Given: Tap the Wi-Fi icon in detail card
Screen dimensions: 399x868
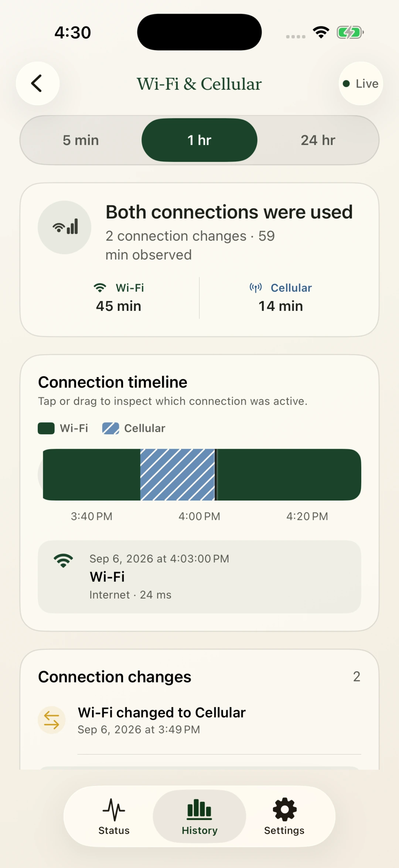Looking at the screenshot, I should point(63,561).
